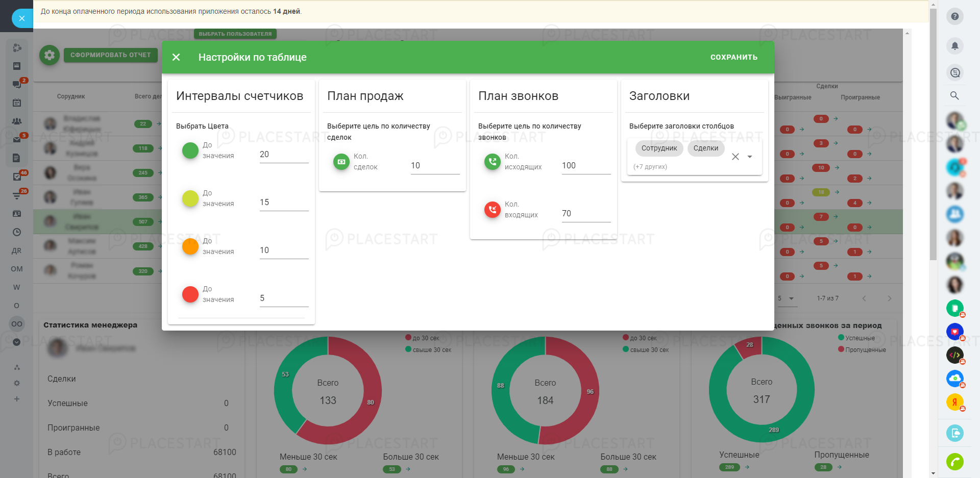This screenshot has height=478, width=980.
Task: Click the deals count goal field
Action: point(434,166)
